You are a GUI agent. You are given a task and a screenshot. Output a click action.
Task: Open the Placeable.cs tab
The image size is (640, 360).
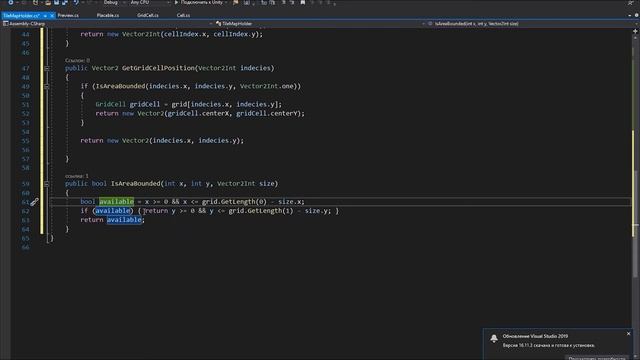[108, 16]
